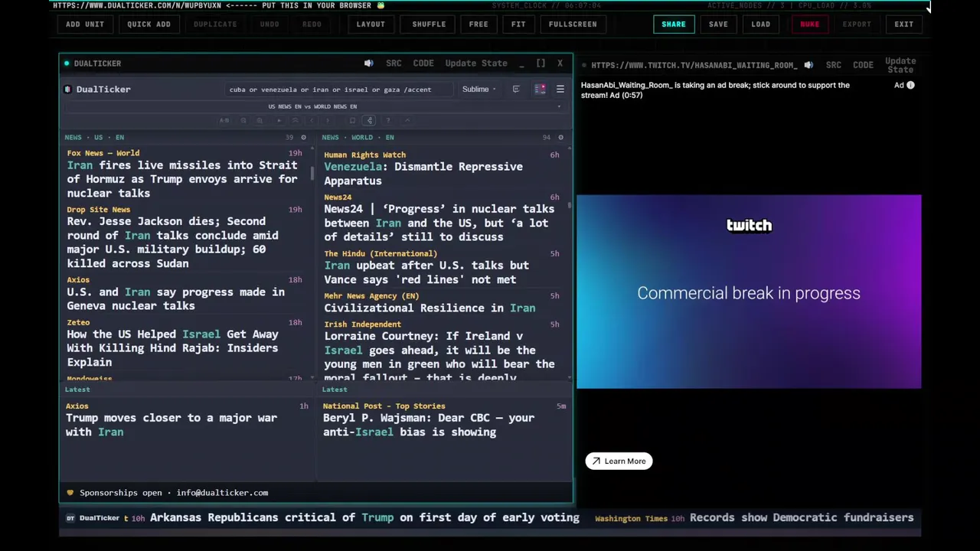Click ticker 'Arkansas Republicans critical of Trump'
This screenshot has width=980, height=551.
[364, 518]
